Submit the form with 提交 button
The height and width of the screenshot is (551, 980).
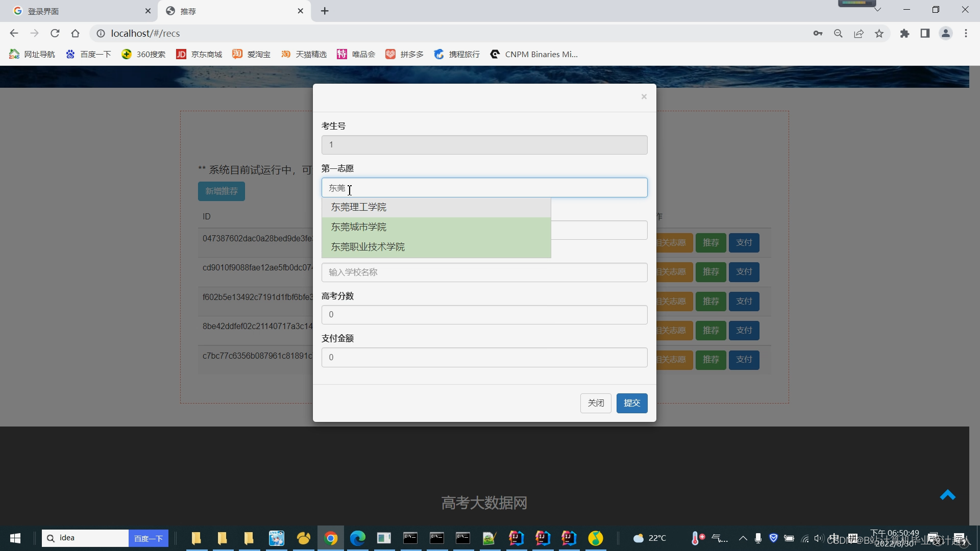631,403
